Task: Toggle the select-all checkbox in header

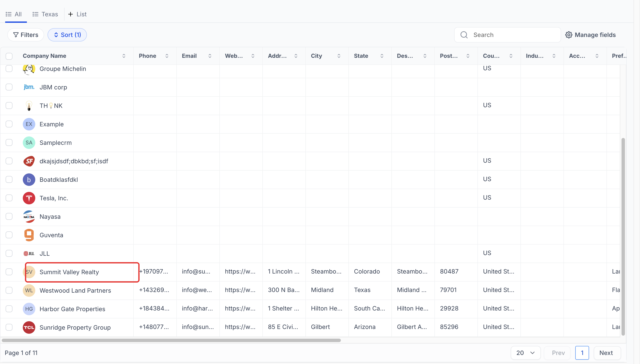Action: (x=9, y=56)
